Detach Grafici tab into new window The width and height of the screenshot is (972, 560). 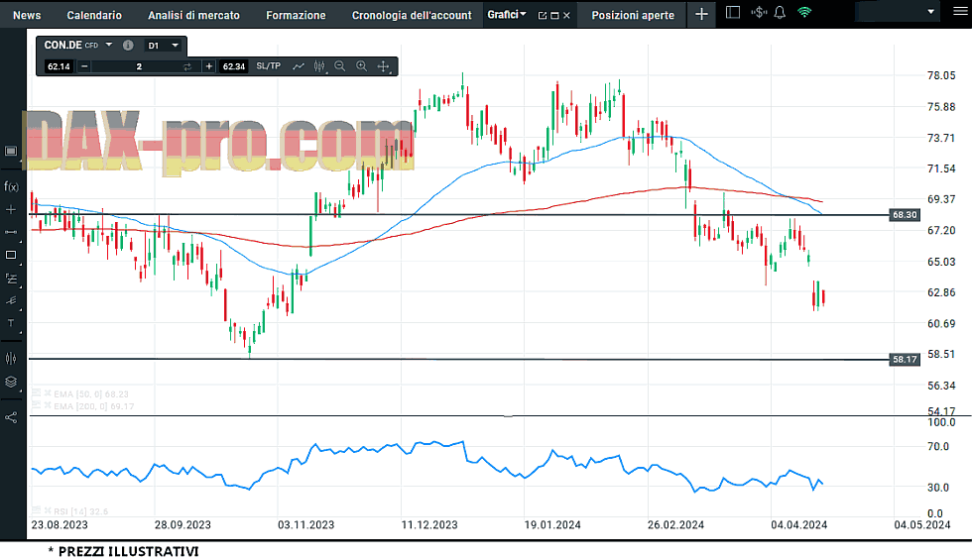[x=543, y=16]
